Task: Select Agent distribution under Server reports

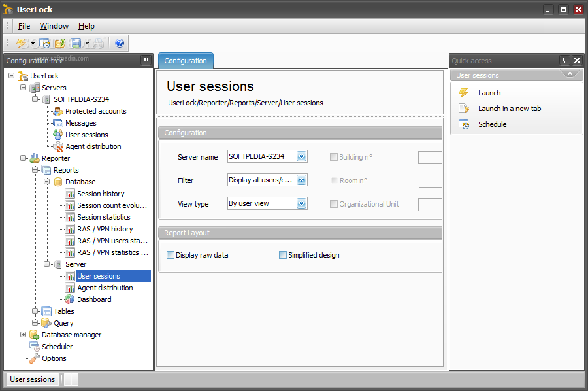Action: click(x=105, y=288)
